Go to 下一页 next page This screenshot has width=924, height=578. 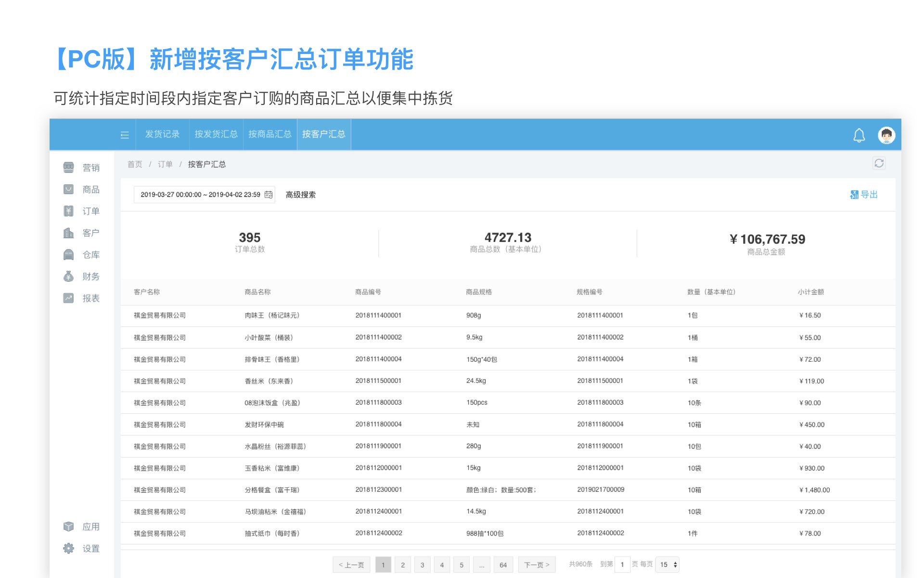tap(537, 565)
